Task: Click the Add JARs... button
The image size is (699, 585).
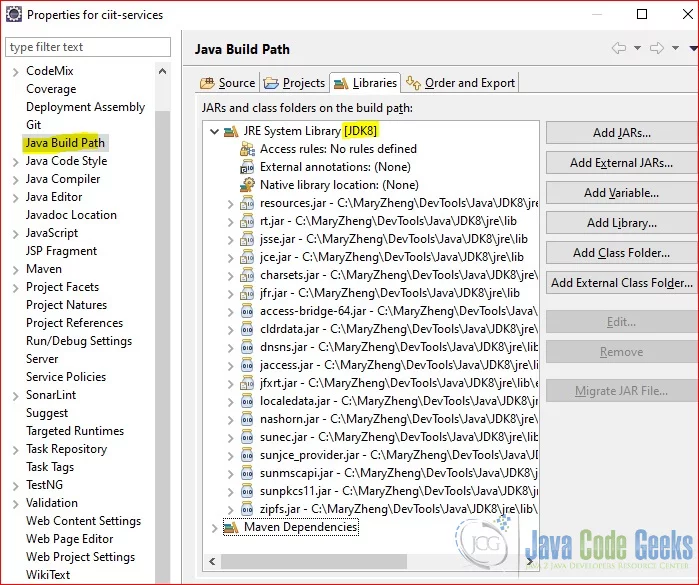Action: point(622,133)
